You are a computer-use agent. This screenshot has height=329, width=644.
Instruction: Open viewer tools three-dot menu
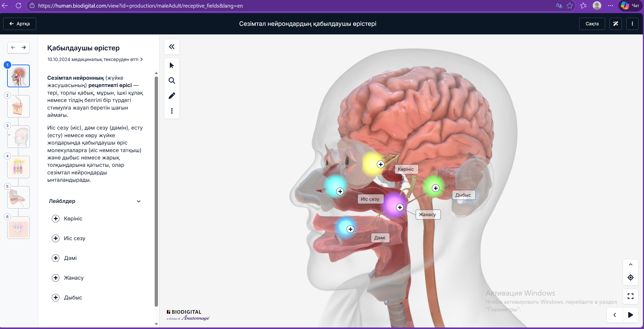[172, 111]
